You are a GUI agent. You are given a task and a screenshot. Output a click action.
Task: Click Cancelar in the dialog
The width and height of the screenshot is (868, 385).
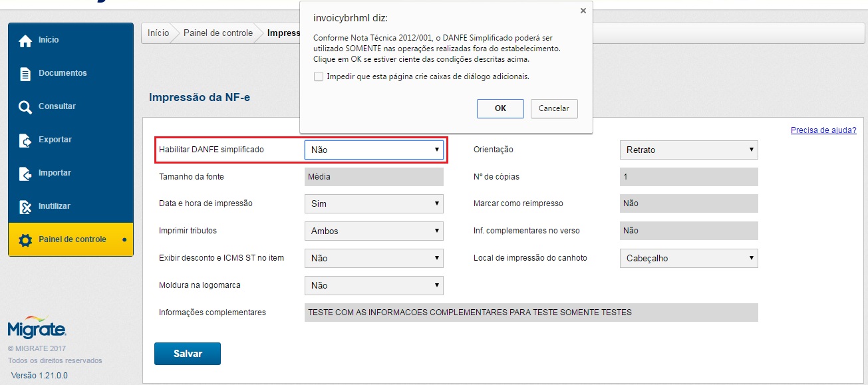(553, 108)
